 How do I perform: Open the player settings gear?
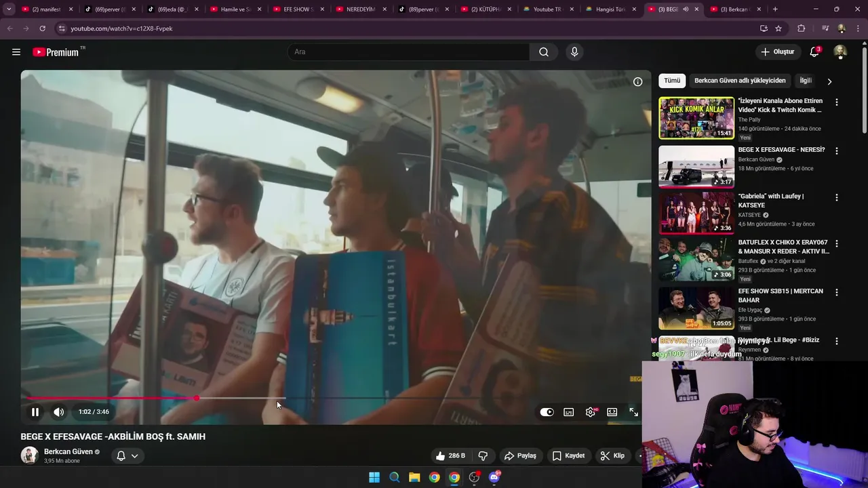pyautogui.click(x=591, y=411)
